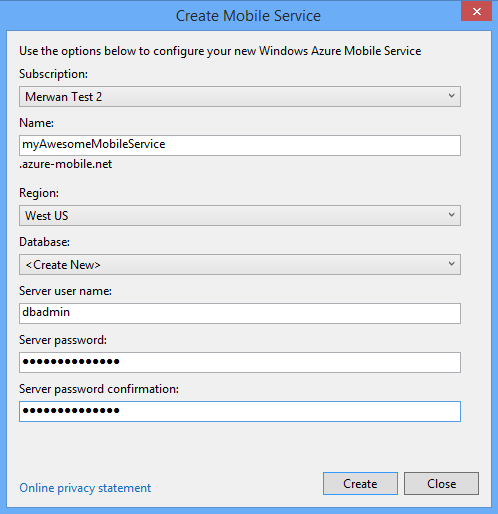The width and height of the screenshot is (498, 514).
Task: Click the chevron arrow on the Database dropdown
Action: point(451,264)
